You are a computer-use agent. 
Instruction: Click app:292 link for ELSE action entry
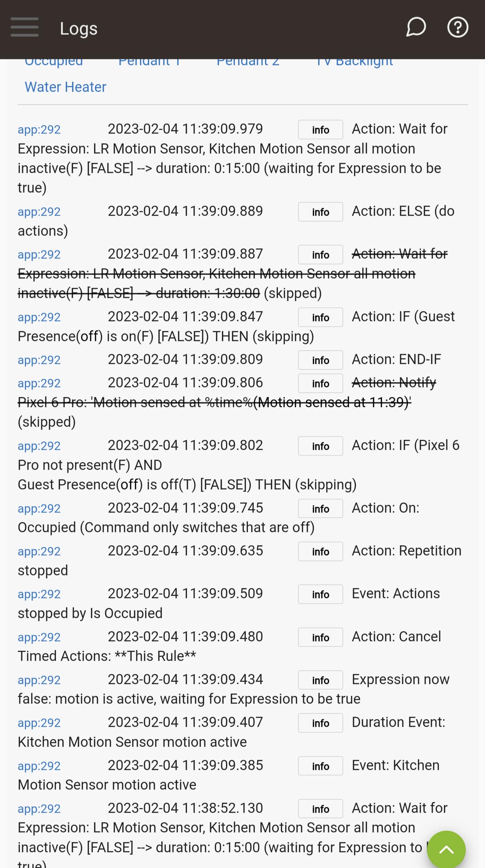tap(39, 212)
